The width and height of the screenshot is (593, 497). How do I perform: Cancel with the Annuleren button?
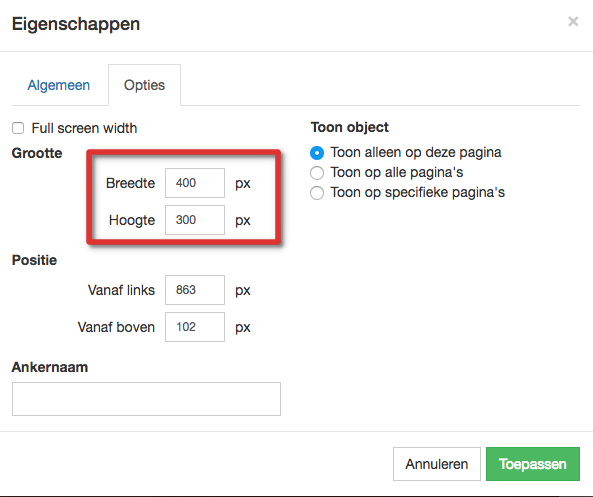(x=437, y=464)
